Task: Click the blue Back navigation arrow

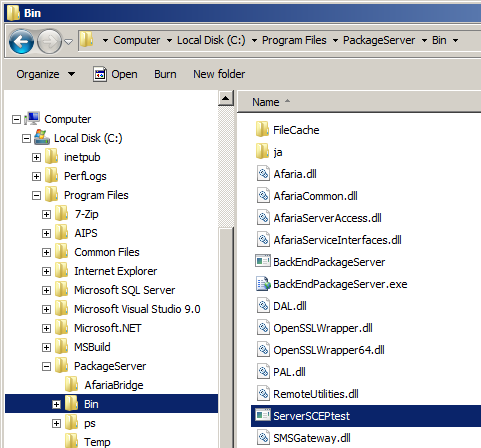Action: (21, 42)
